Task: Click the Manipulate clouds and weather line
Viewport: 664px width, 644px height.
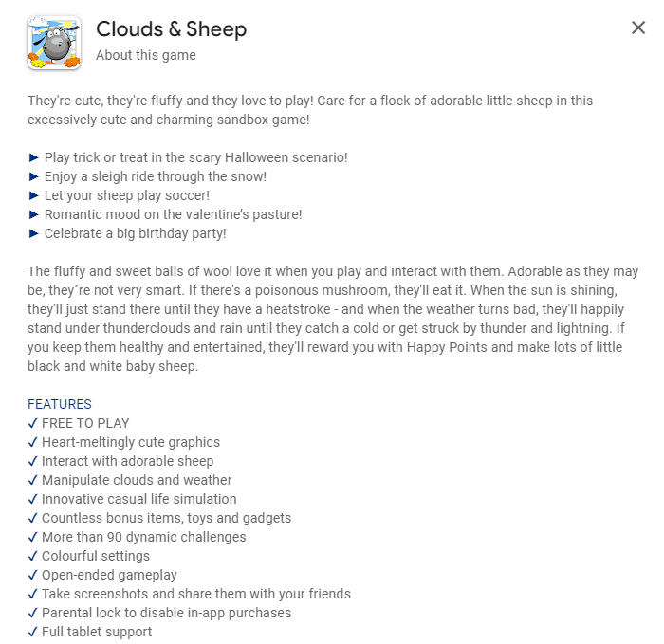Action: [137, 480]
